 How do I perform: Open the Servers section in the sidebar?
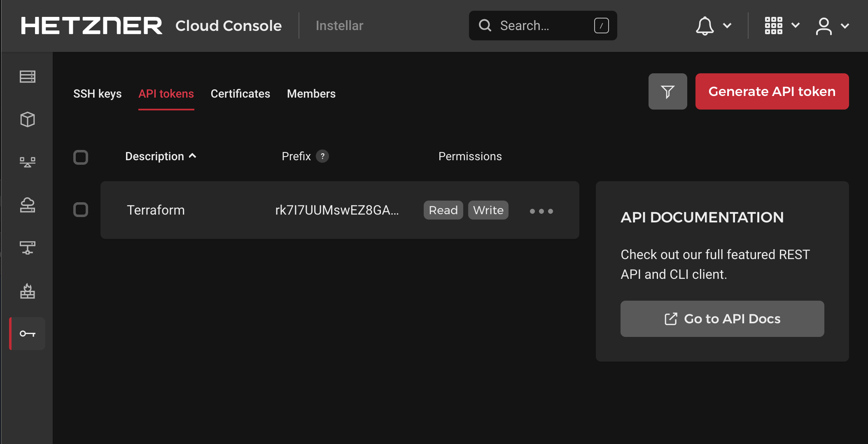click(27, 77)
